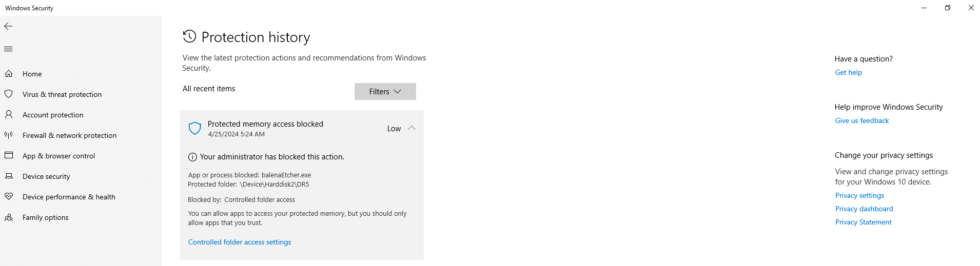The width and height of the screenshot is (980, 266).
Task: Click the Virus & threat protection shield icon
Action: (x=9, y=94)
